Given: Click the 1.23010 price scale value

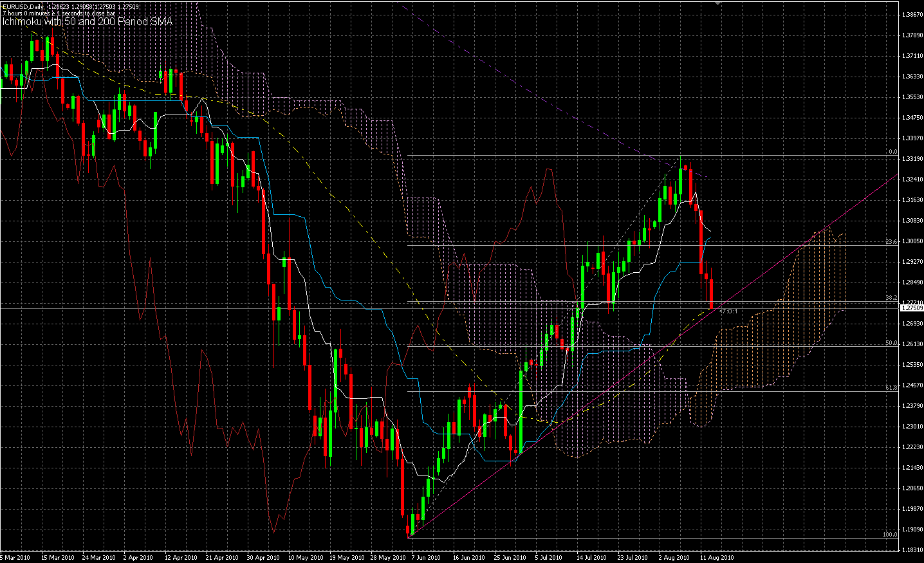Looking at the screenshot, I should point(913,427).
